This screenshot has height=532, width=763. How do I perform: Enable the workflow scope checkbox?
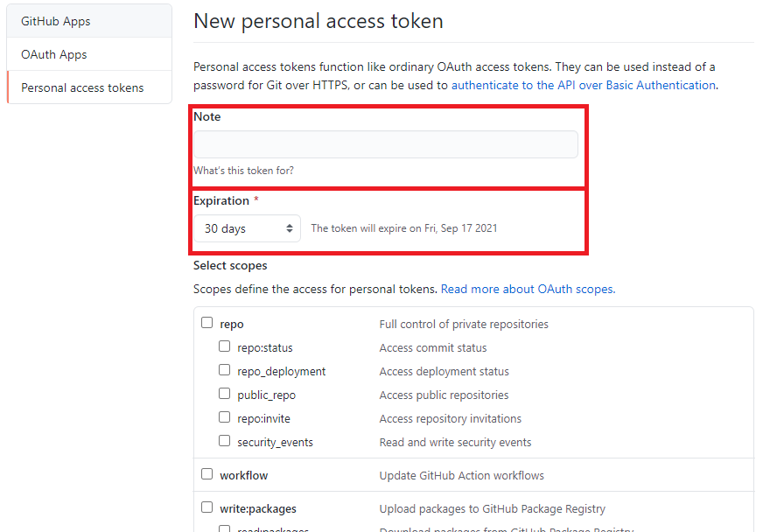(206, 474)
